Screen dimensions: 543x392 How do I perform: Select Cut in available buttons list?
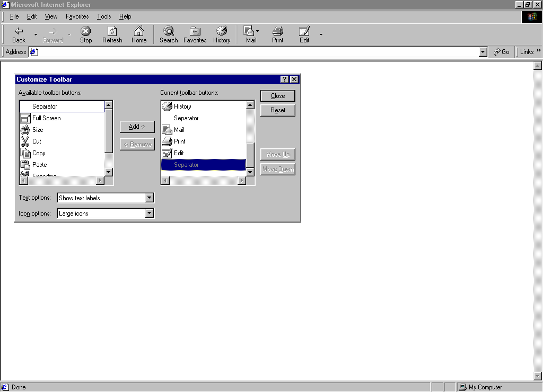click(x=62, y=141)
